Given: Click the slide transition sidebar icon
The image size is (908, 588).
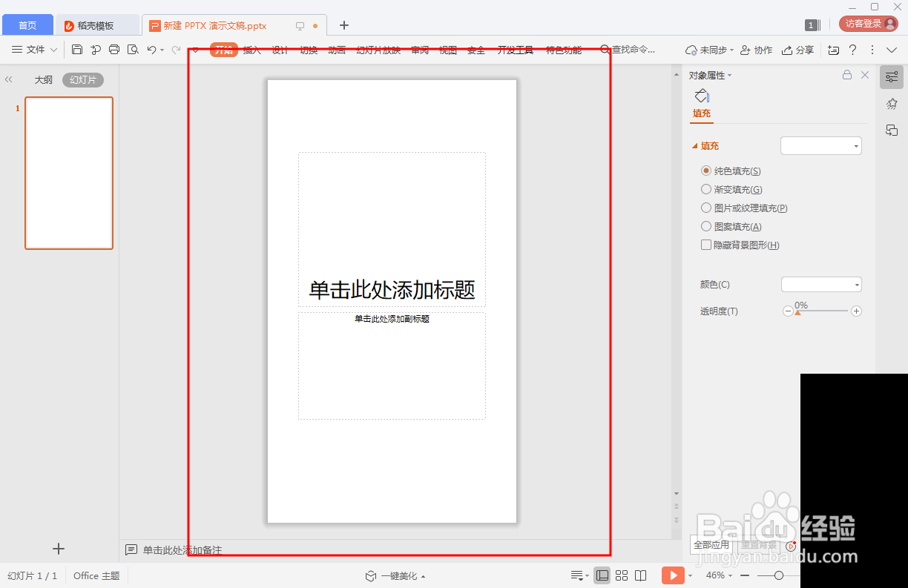Looking at the screenshot, I should pyautogui.click(x=892, y=131).
